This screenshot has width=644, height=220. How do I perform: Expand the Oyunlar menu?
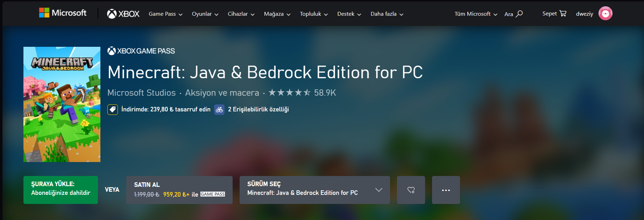(x=205, y=14)
